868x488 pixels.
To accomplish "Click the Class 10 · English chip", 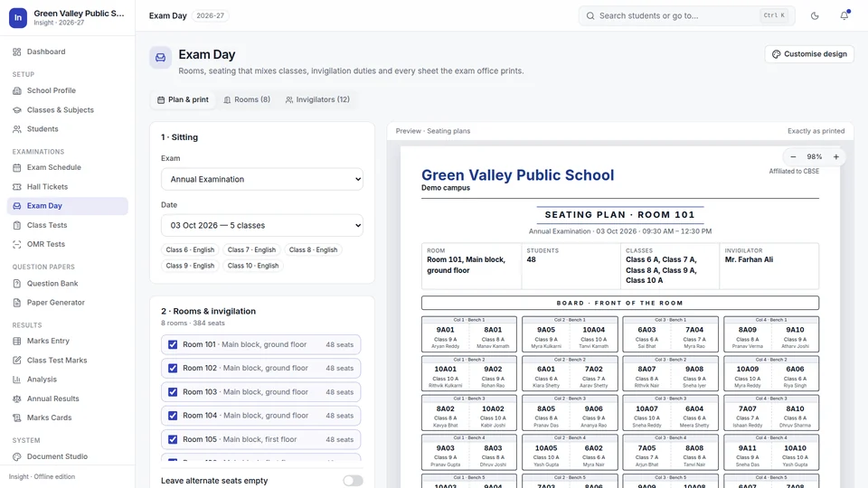I will click(x=253, y=266).
